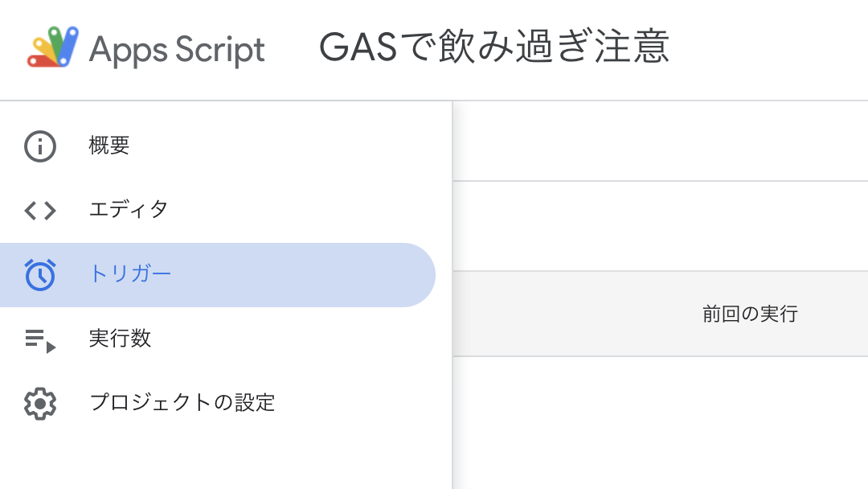Click the 前回の実行 column header

(748, 314)
